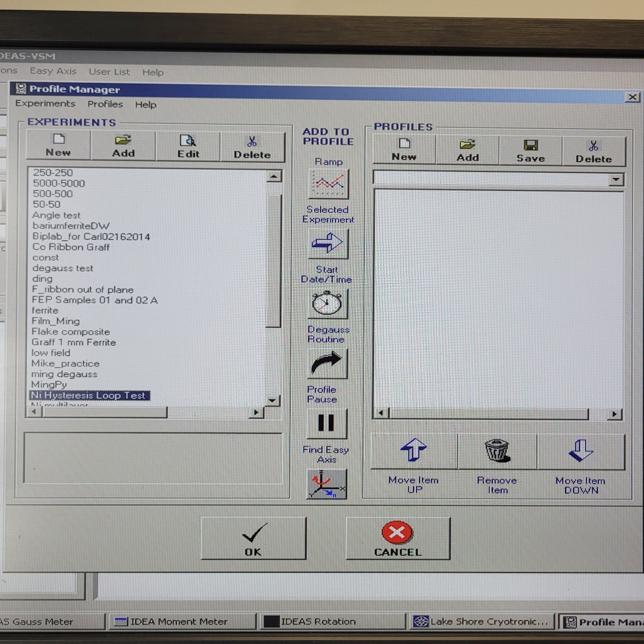Screen dimensions: 644x644
Task: Select the ding experiment
Action: (x=42, y=279)
